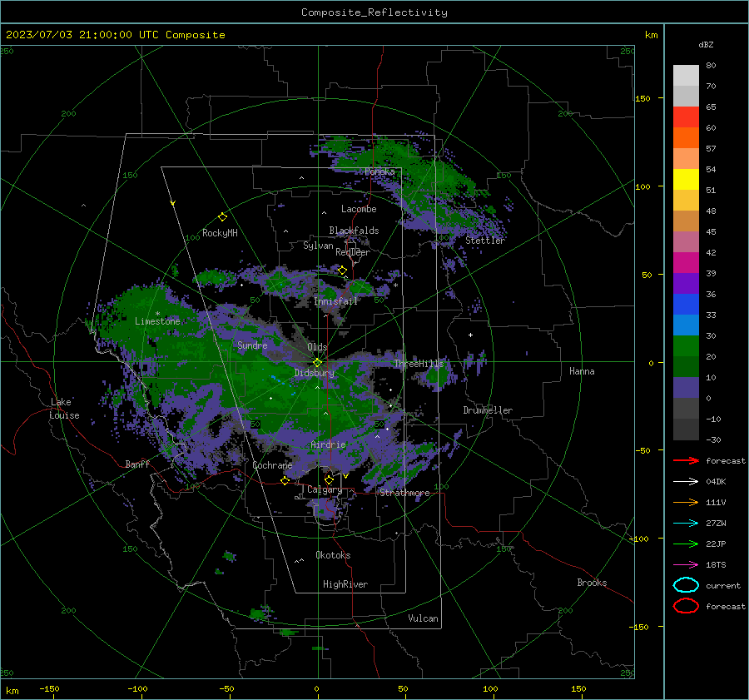Screen dimensions: 749x700
Task: Click the cyan 27ZW arrow symbol
Action: 686,524
